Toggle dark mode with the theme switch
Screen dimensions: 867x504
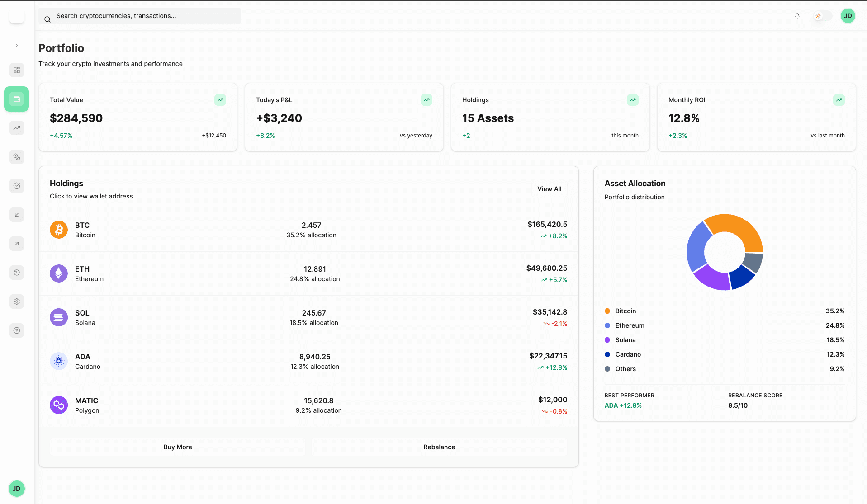(x=822, y=16)
